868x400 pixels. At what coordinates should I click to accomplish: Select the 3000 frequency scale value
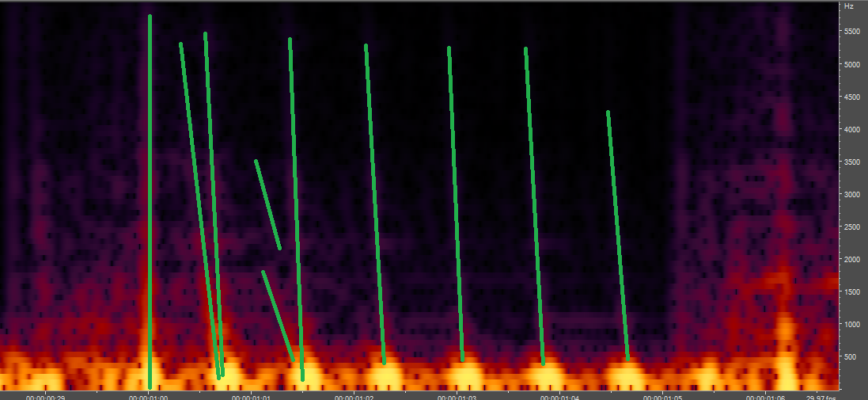(x=851, y=195)
